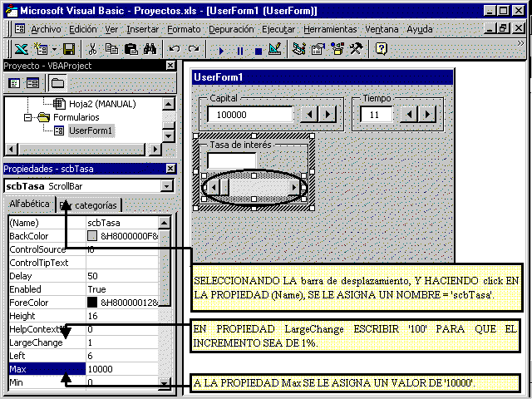Screen dimensions: 532x399
Task: Expand more toolbar buttons chevron
Action: click(x=520, y=43)
